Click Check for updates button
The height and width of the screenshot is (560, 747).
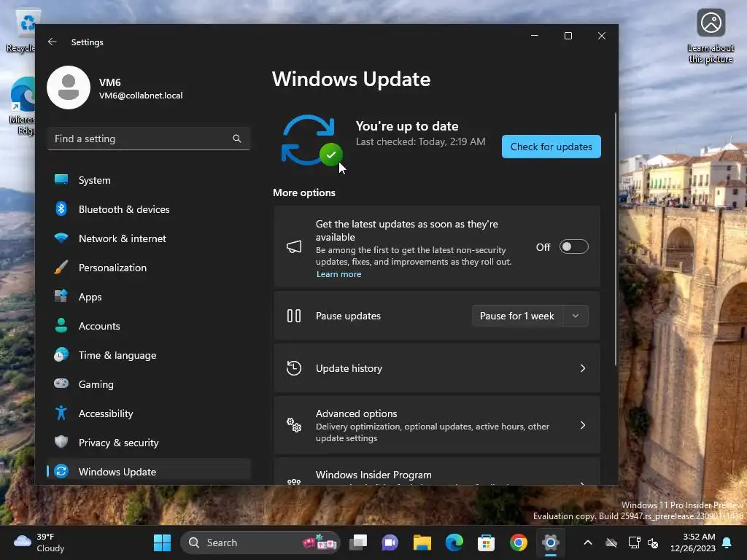point(551,147)
